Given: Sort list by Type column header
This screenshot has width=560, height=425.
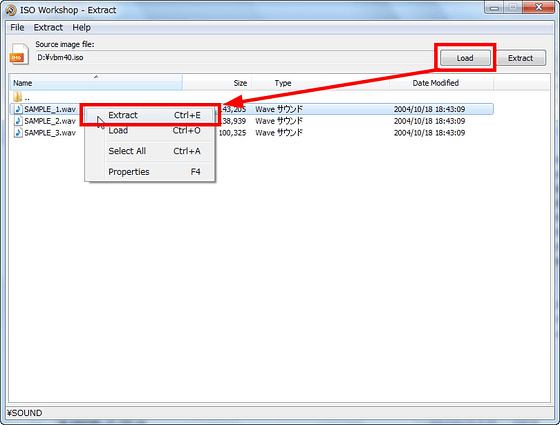Looking at the screenshot, I should 320,83.
